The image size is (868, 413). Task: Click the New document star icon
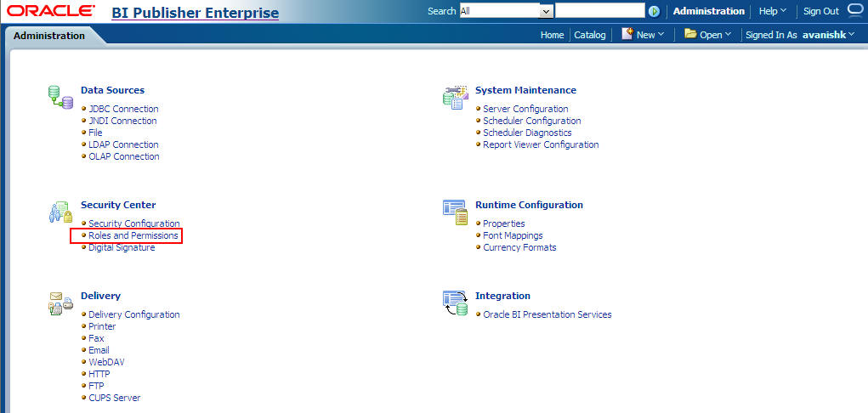click(x=627, y=34)
